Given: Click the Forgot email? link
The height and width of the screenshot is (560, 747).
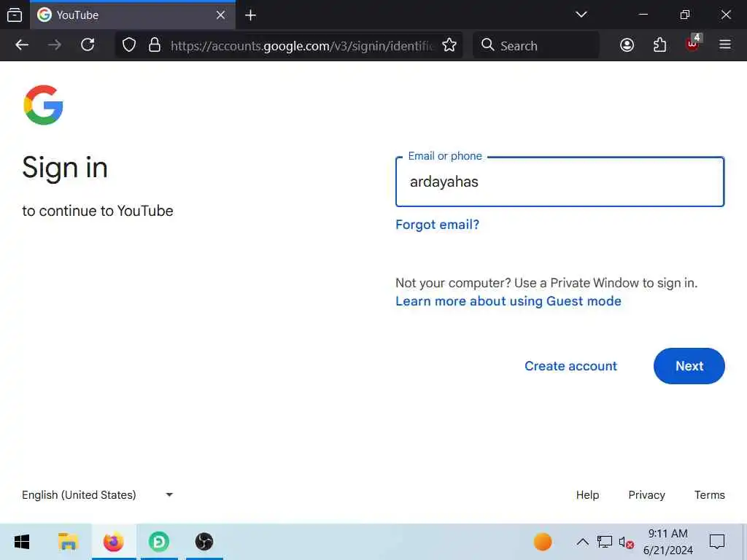Looking at the screenshot, I should pyautogui.click(x=438, y=225).
